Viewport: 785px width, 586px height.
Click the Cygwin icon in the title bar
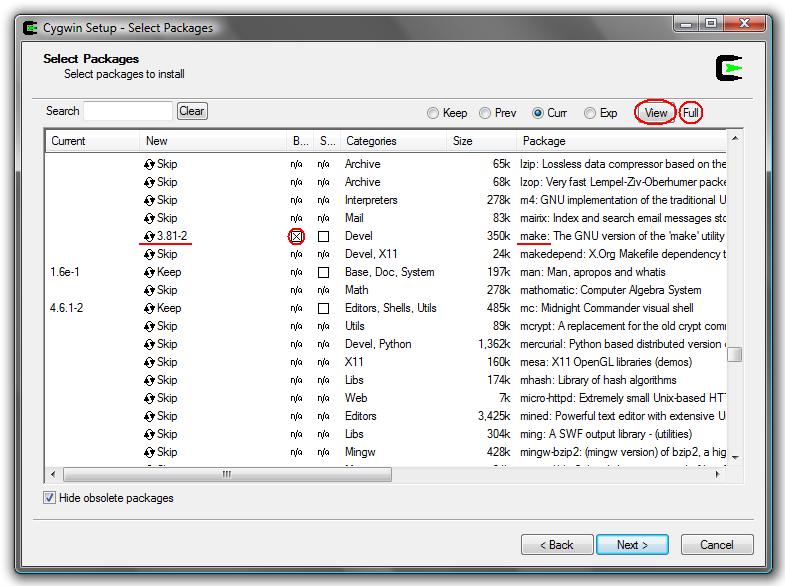[30, 28]
